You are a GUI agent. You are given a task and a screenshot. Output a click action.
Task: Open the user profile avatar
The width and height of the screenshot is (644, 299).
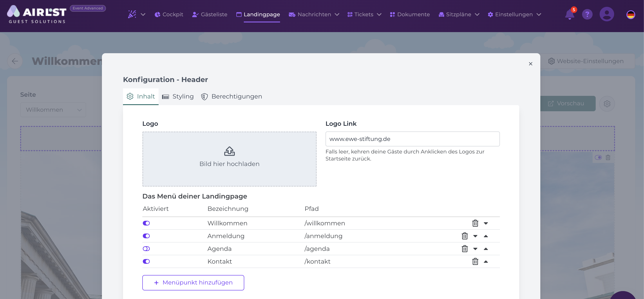click(606, 14)
